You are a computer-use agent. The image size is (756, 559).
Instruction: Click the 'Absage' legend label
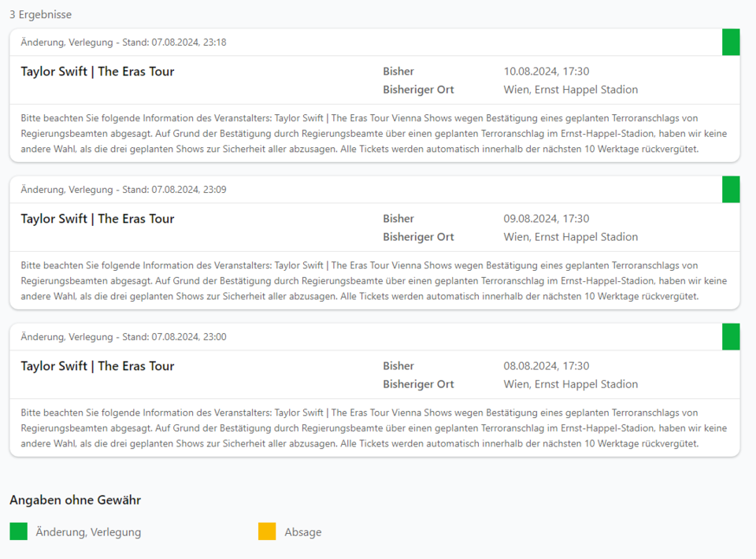pyautogui.click(x=302, y=532)
